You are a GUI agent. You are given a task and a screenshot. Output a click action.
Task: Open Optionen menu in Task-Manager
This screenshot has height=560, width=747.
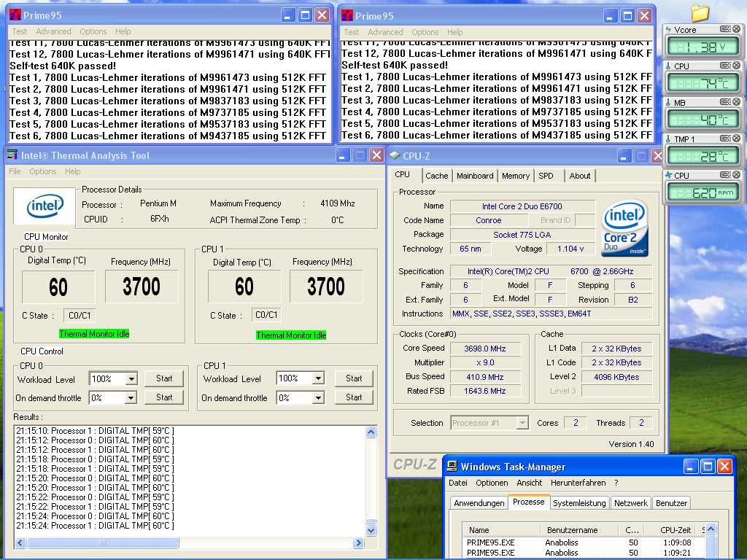coord(492,483)
